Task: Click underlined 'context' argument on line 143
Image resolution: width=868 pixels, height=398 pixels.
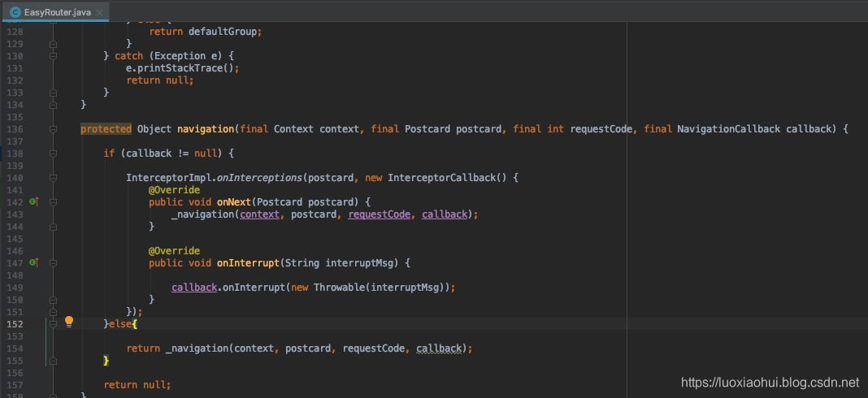Action: tap(259, 214)
